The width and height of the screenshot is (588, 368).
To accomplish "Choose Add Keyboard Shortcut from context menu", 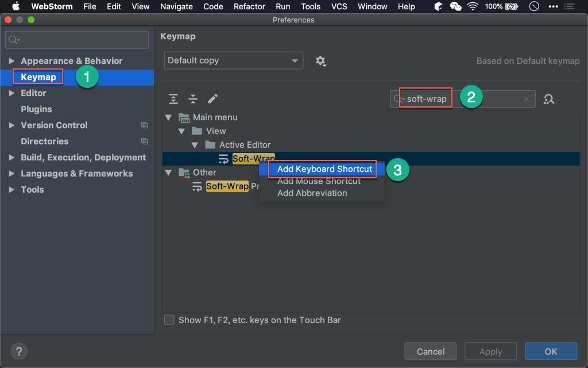I will pos(324,169).
